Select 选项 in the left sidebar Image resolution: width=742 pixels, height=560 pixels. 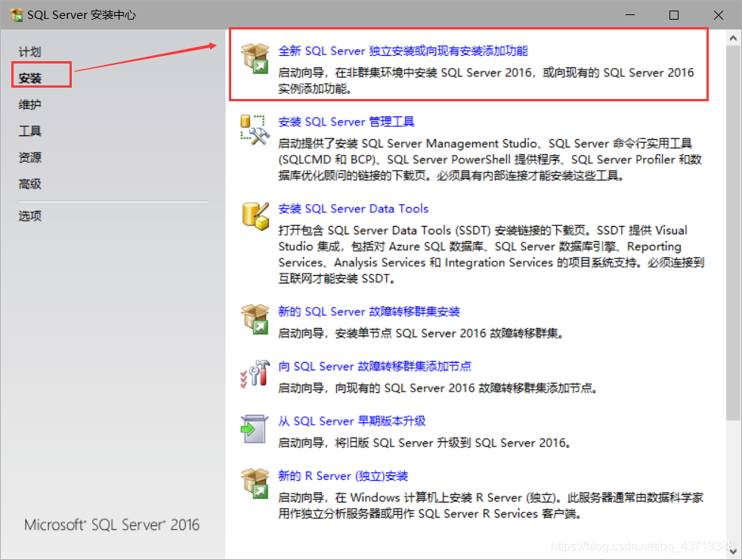29,216
